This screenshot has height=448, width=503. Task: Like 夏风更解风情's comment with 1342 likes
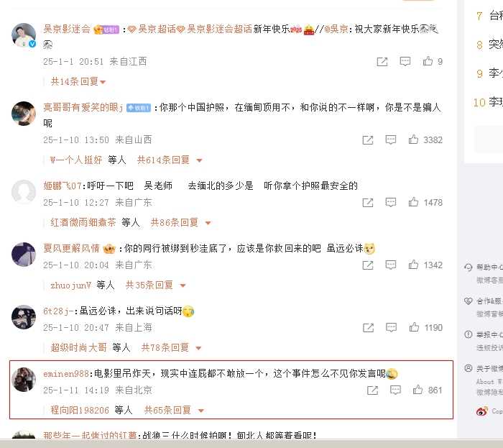[413, 265]
